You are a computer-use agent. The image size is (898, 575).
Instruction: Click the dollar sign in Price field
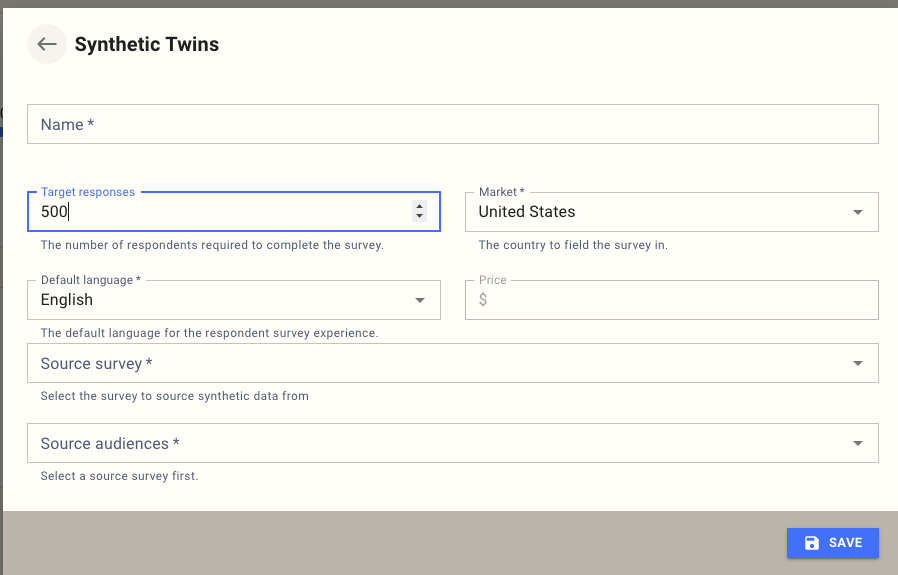483,300
